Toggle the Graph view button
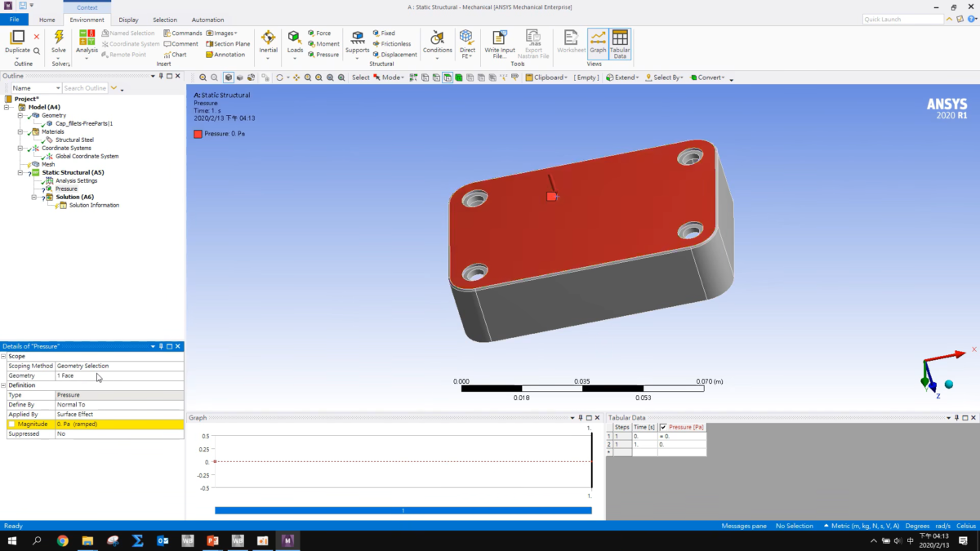Screen dimensions: 980x551 tap(598, 43)
